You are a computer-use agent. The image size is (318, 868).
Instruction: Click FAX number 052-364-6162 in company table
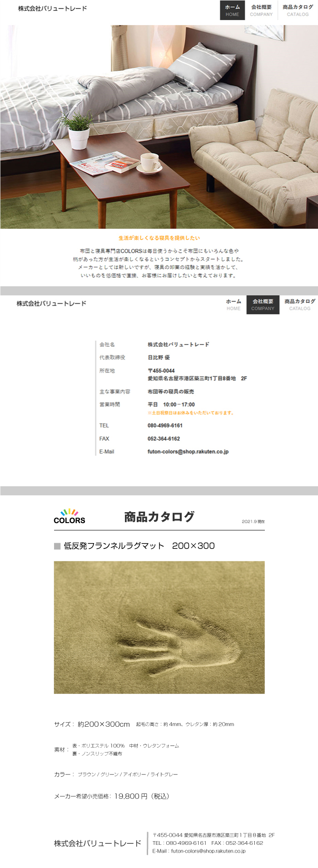tap(164, 439)
